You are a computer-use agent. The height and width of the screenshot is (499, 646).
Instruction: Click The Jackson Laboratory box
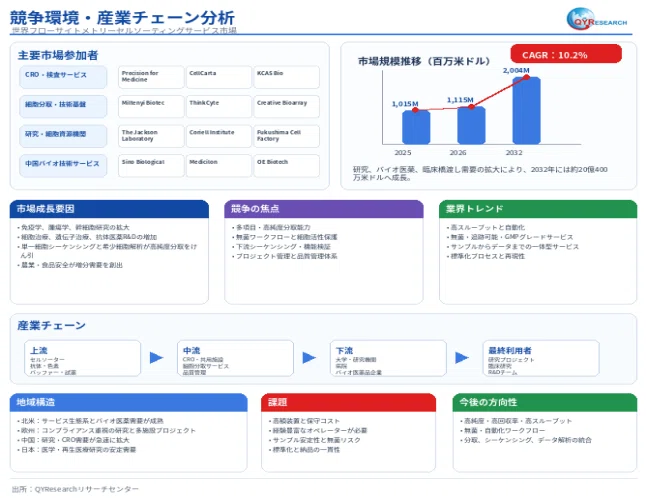click(x=151, y=136)
